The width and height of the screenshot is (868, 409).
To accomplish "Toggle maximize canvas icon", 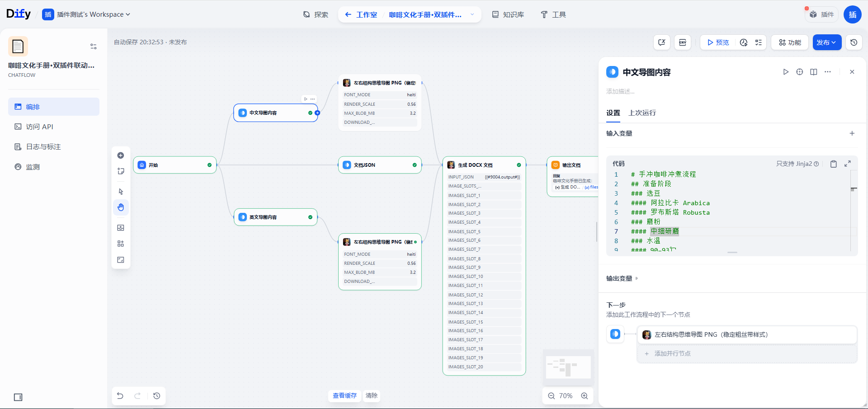I will click(121, 260).
